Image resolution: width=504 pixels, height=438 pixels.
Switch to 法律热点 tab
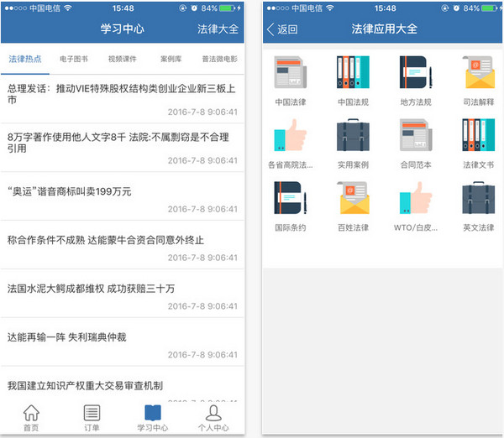25,59
